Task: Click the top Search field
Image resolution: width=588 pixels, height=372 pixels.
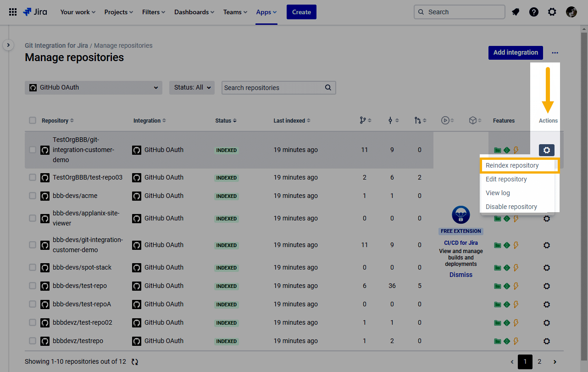Action: (459, 12)
